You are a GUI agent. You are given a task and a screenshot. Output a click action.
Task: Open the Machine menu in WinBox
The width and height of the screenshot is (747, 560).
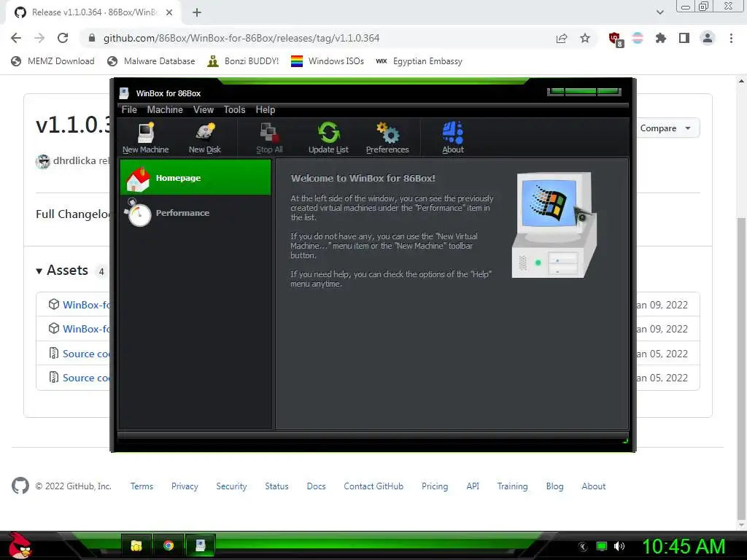point(165,109)
